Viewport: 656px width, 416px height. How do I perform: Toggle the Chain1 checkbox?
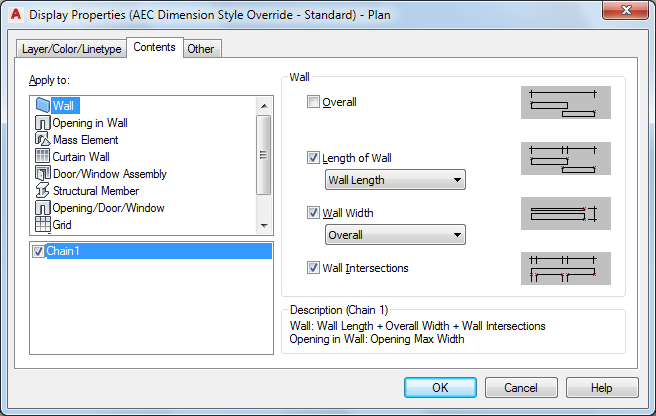(38, 251)
